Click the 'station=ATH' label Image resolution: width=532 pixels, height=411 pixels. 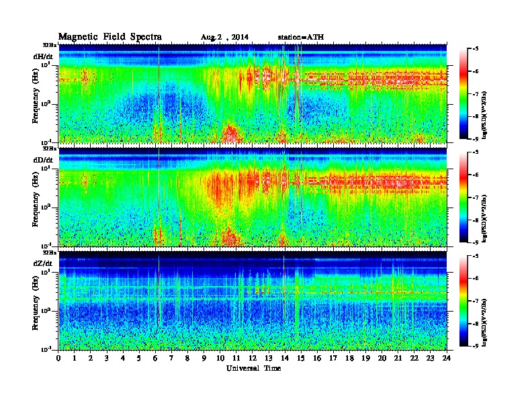click(x=301, y=37)
